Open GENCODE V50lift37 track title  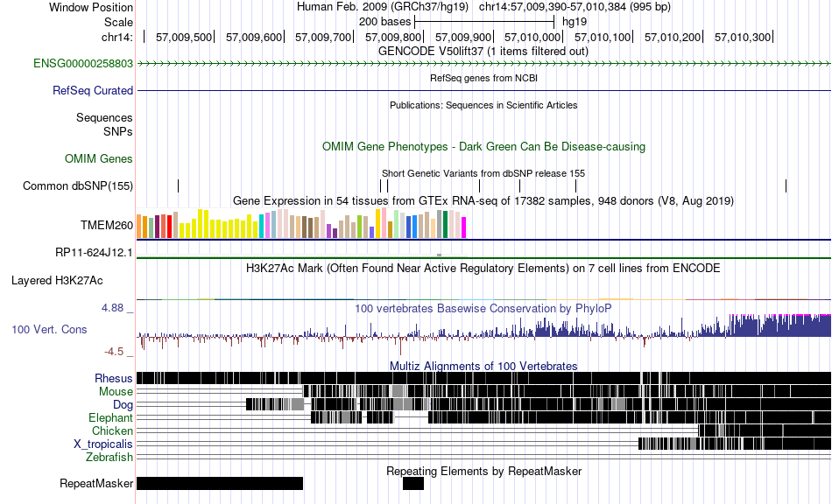[x=483, y=52]
